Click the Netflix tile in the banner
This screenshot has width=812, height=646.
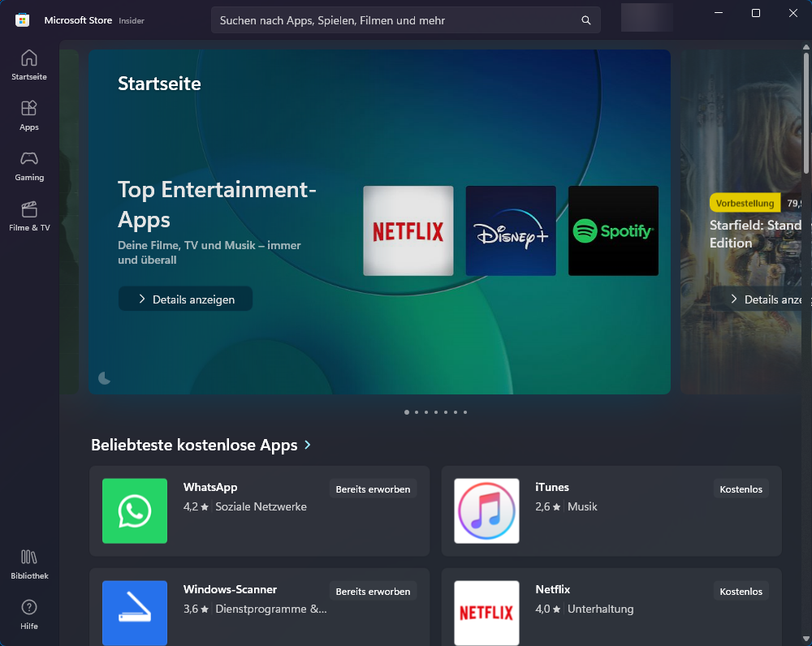408,230
